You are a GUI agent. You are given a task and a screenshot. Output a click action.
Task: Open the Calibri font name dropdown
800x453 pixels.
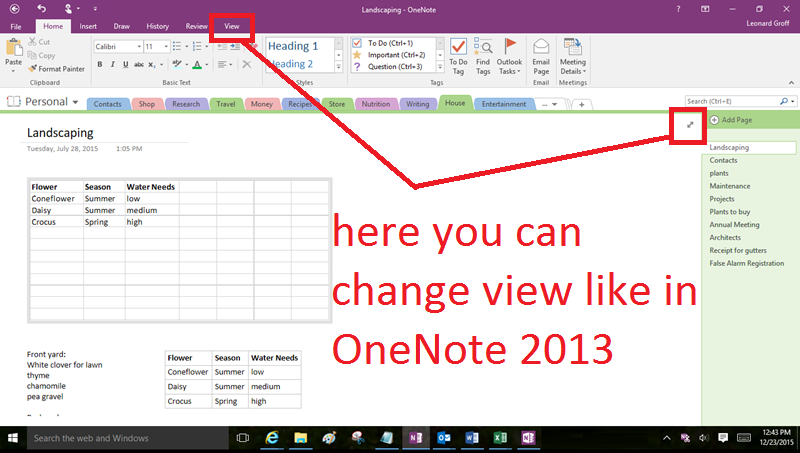click(139, 46)
